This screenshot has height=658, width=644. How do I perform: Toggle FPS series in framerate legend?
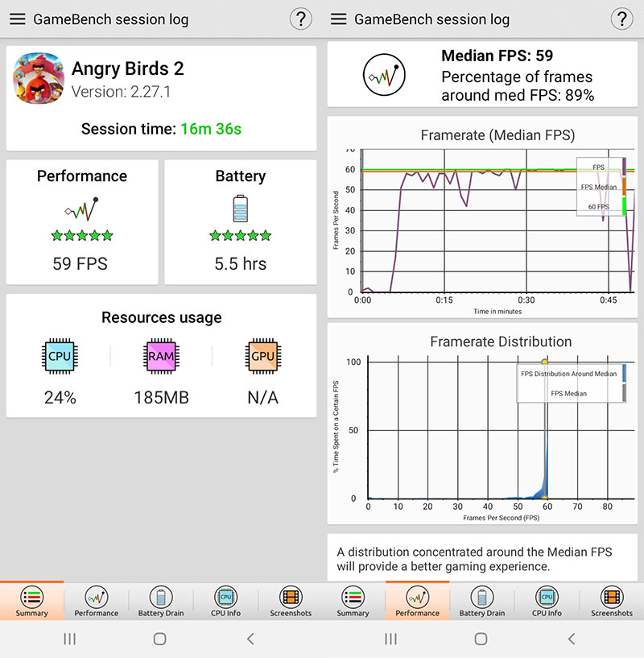click(599, 167)
